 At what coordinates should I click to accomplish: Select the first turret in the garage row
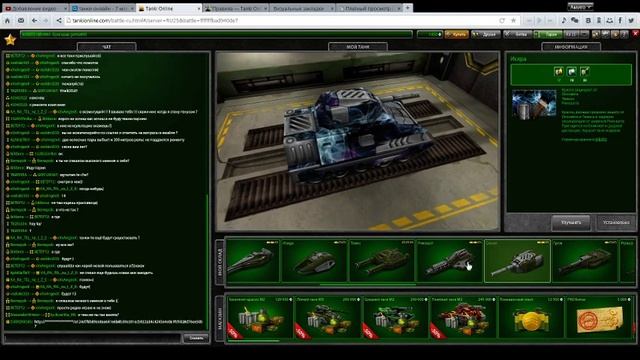(253, 261)
